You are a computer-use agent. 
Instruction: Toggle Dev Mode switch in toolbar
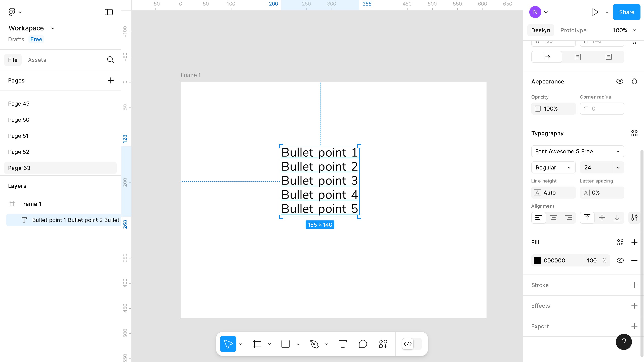pos(412,344)
